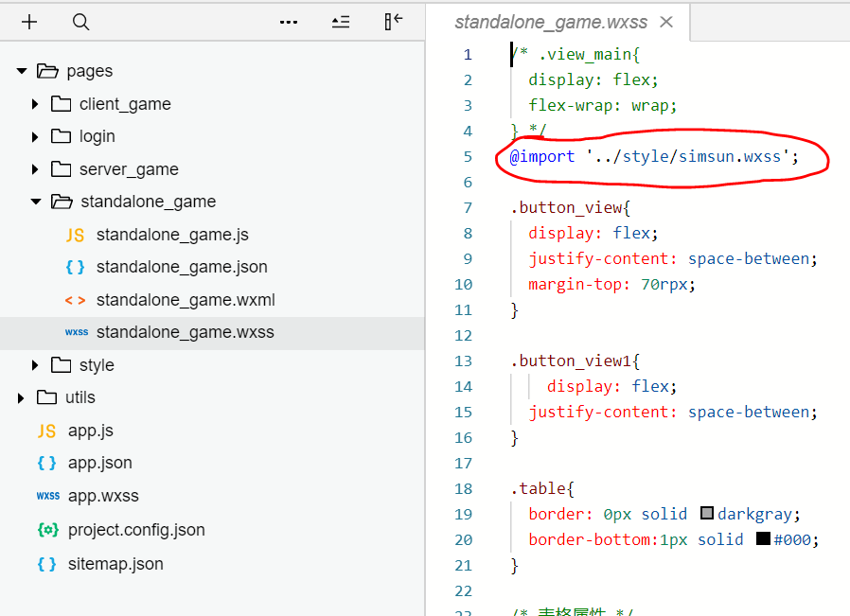Select the server_game folder name
850x616 pixels.
coord(129,170)
